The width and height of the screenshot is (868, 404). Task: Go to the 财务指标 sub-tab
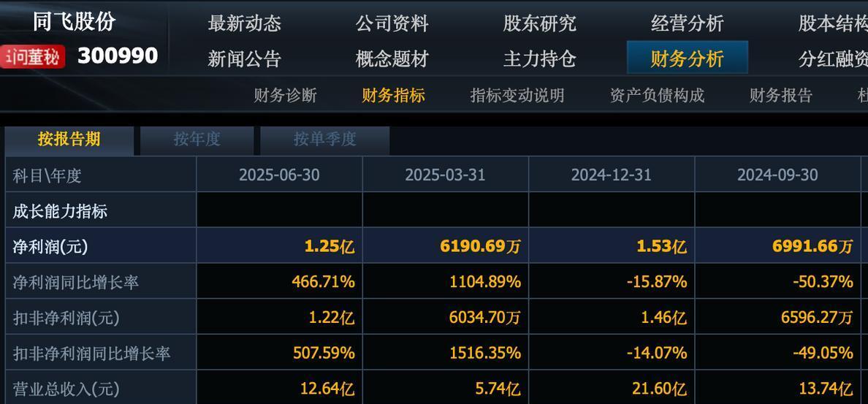click(x=393, y=95)
